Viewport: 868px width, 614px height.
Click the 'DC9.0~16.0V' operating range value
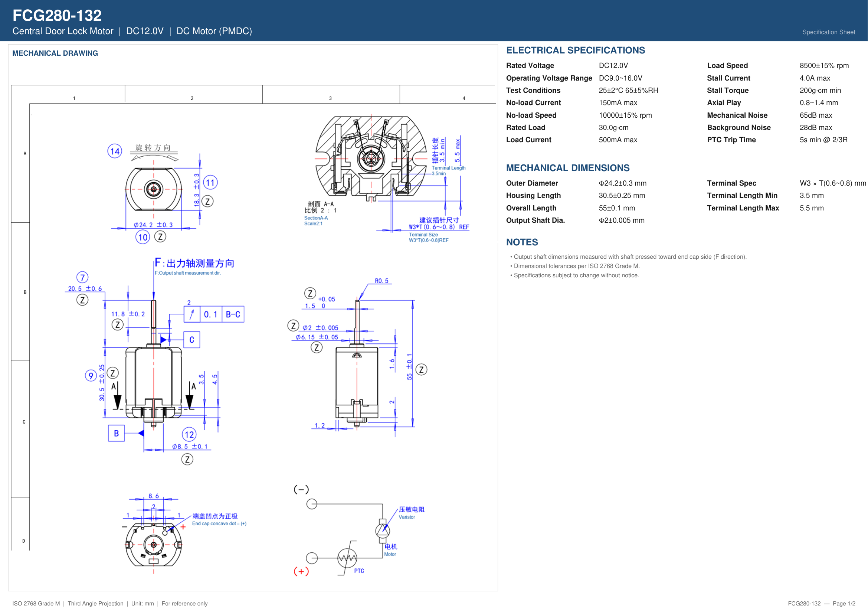[620, 78]
